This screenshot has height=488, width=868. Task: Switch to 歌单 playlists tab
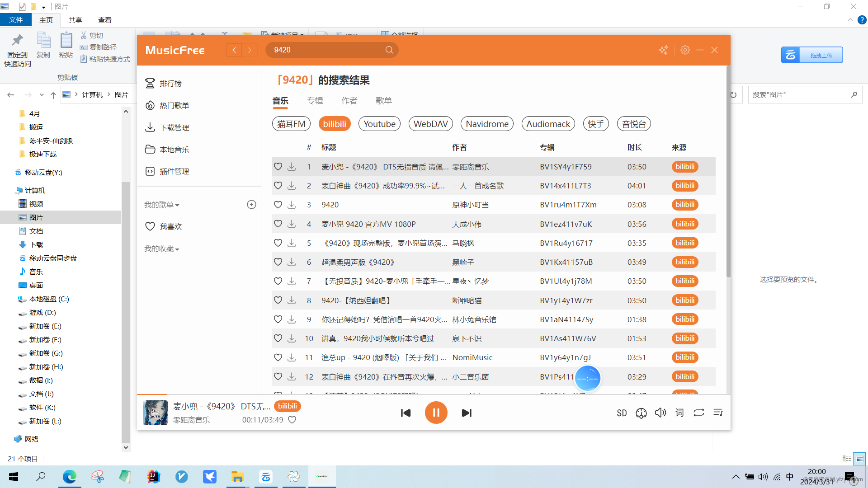(x=384, y=101)
